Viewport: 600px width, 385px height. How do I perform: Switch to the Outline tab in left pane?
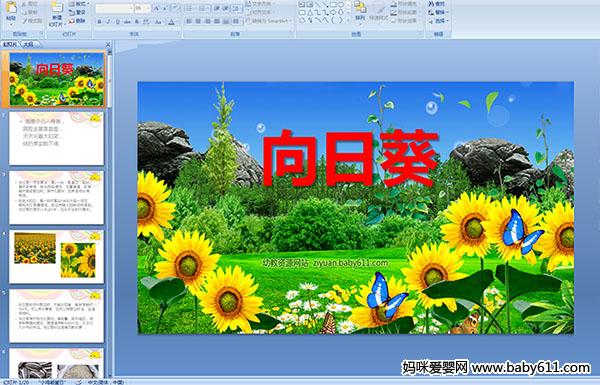click(28, 44)
